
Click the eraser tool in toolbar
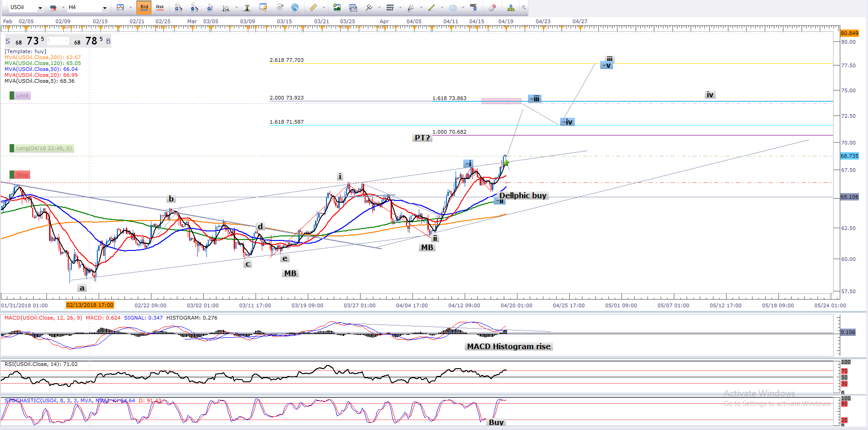pos(492,7)
